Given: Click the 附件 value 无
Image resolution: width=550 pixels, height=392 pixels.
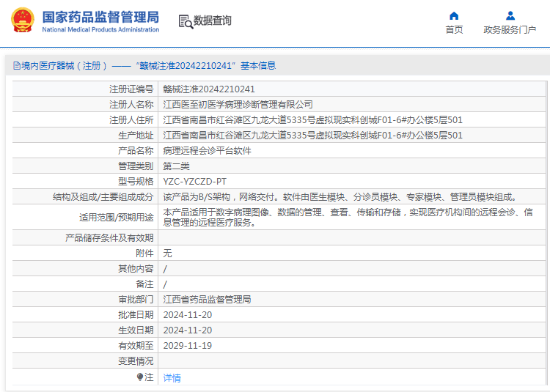Looking at the screenshot, I should tap(167, 253).
